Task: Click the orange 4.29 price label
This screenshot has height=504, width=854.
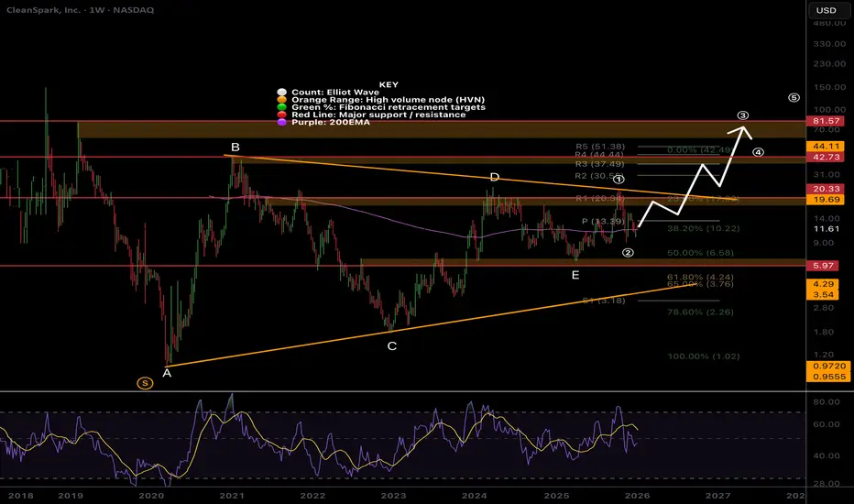Action: pos(823,284)
